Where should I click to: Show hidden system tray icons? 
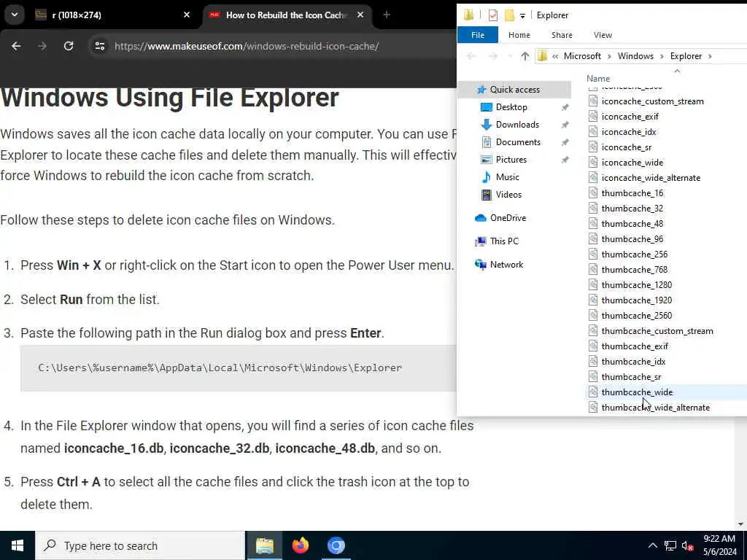tap(653, 545)
